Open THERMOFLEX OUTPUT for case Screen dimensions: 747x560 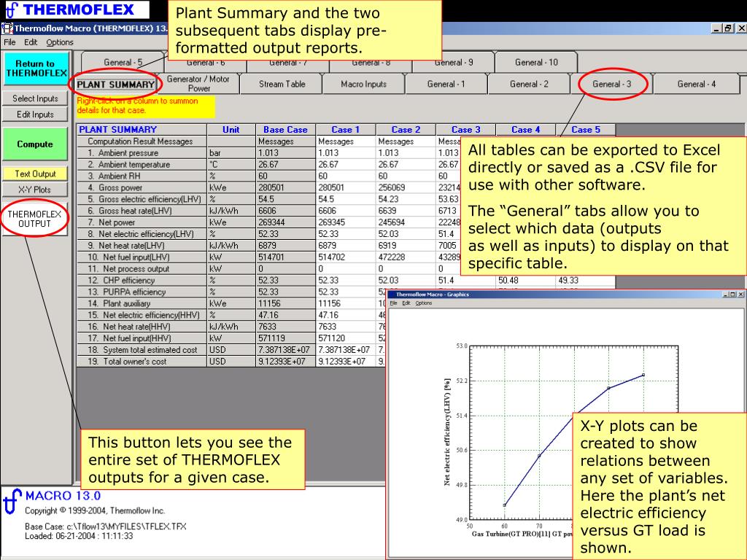pyautogui.click(x=35, y=219)
